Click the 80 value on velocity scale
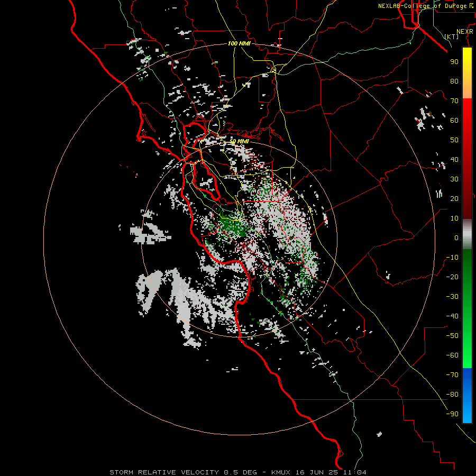Screen dimensions: 476x476 (x=454, y=81)
